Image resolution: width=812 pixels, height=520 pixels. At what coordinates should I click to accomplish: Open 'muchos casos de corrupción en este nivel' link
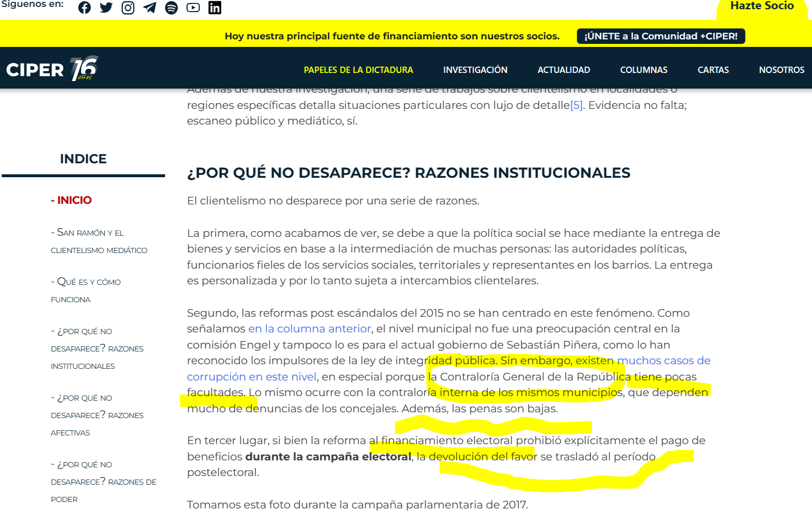(x=664, y=361)
